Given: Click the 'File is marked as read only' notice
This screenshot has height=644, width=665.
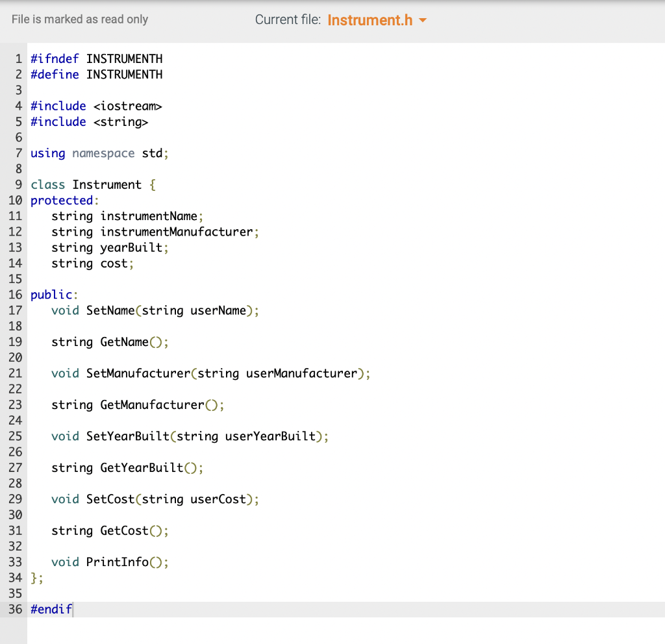Looking at the screenshot, I should [x=79, y=19].
